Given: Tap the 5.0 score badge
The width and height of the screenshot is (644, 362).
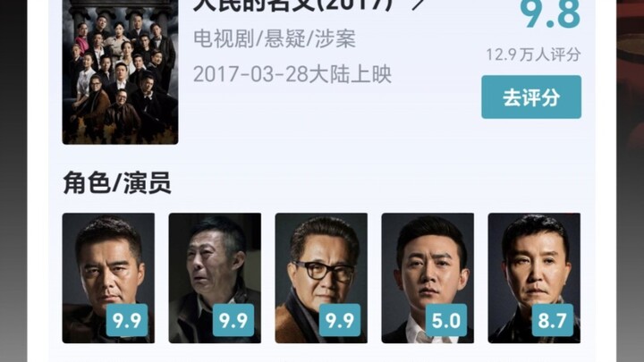Looking at the screenshot, I should [446, 320].
